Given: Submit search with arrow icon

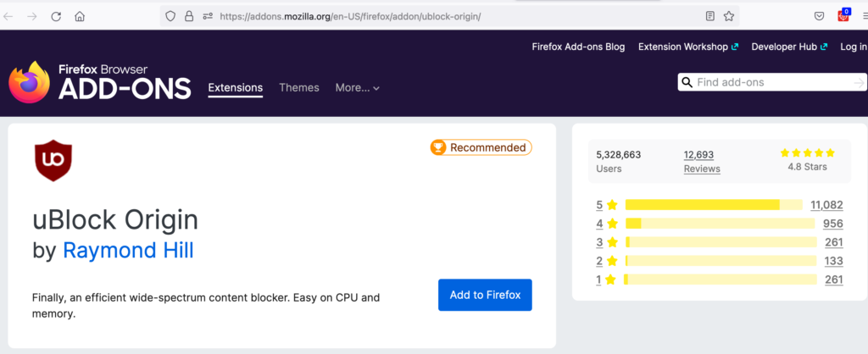Looking at the screenshot, I should point(859,82).
